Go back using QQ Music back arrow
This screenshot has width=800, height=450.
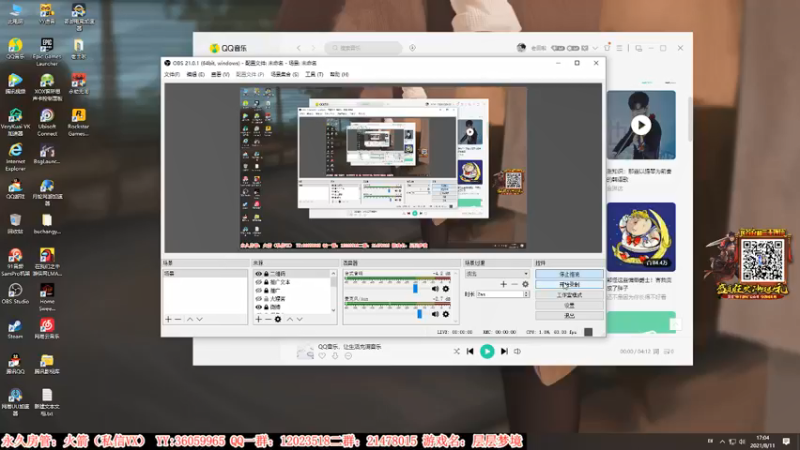pyautogui.click(x=298, y=48)
